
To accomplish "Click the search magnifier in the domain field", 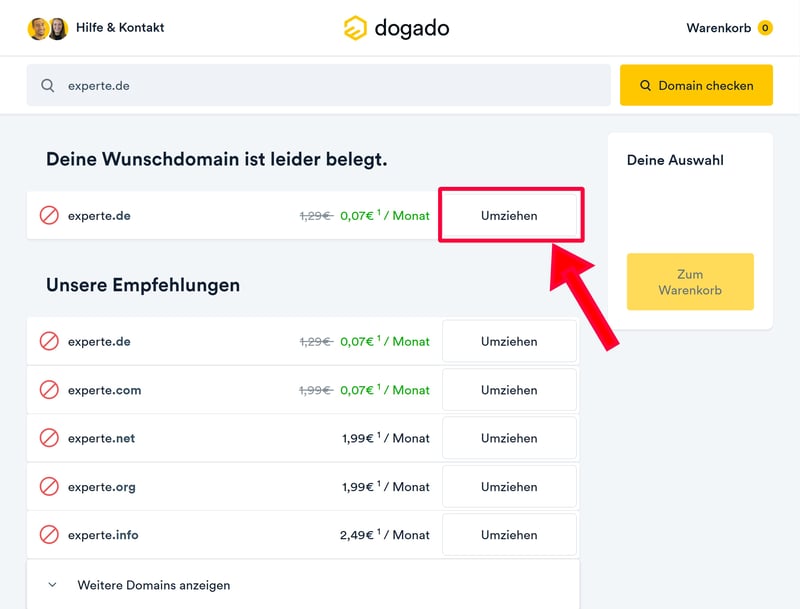I will pyautogui.click(x=47, y=85).
